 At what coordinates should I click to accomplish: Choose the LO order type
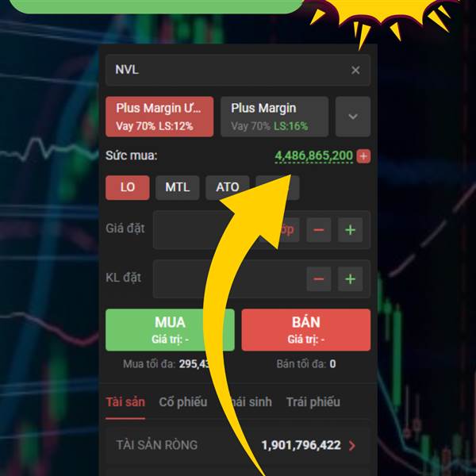pos(128,187)
